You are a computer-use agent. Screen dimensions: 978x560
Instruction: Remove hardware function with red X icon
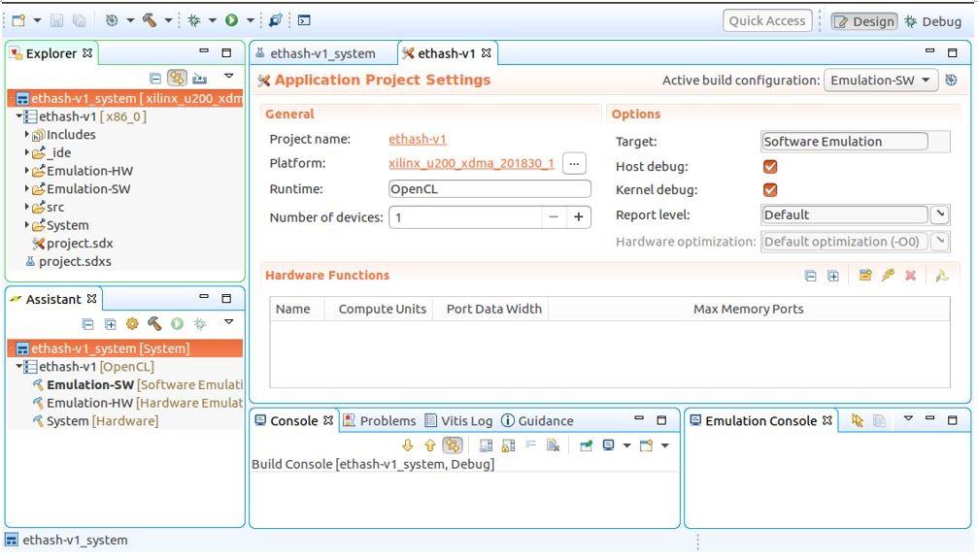click(x=911, y=275)
